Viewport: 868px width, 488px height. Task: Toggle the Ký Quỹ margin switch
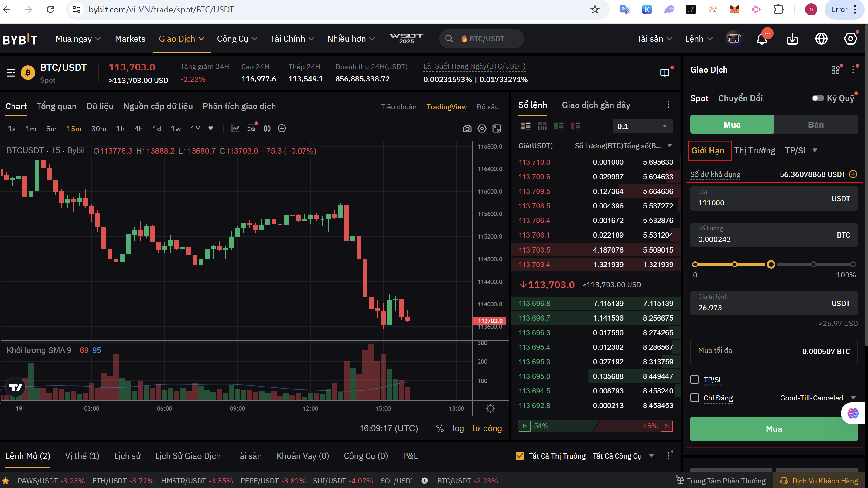coord(818,98)
